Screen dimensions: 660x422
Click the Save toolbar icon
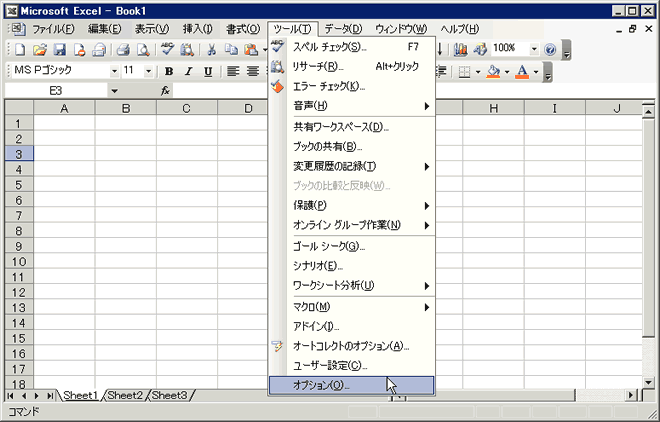59,50
